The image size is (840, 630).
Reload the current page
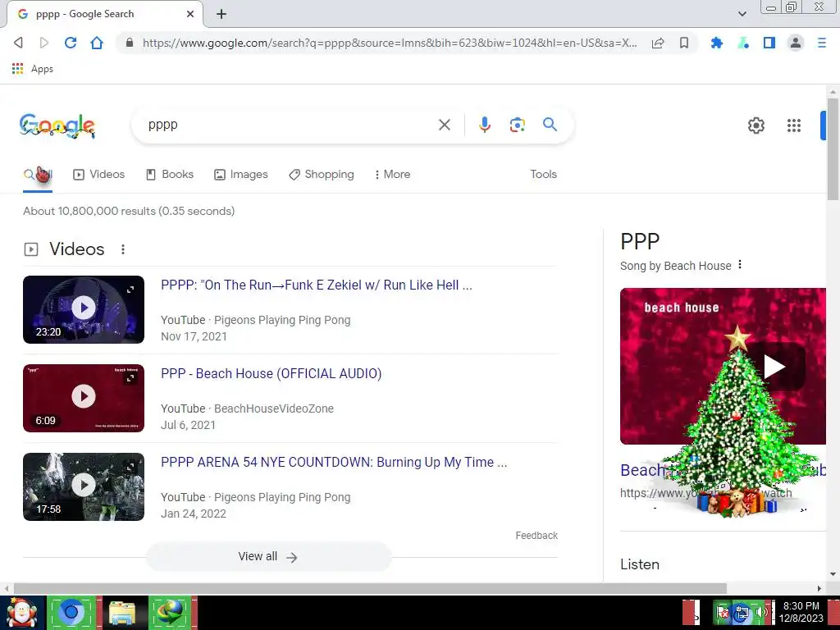[71, 43]
